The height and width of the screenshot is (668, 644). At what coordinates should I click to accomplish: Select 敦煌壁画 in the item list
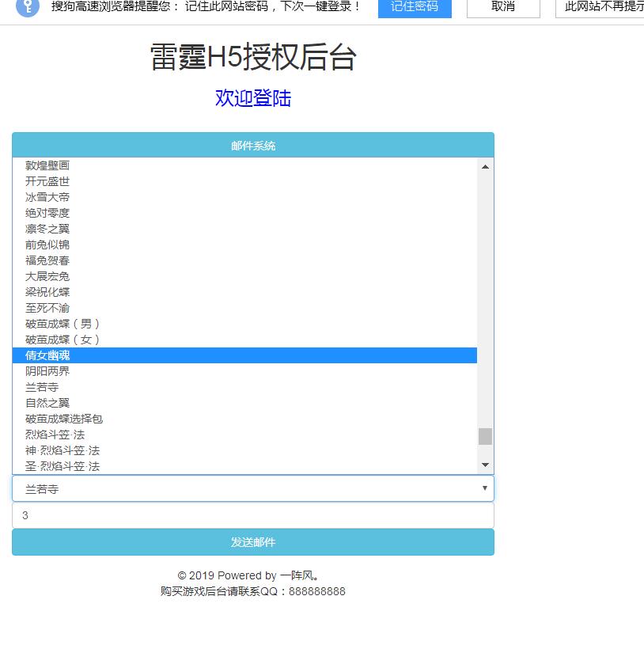47,165
